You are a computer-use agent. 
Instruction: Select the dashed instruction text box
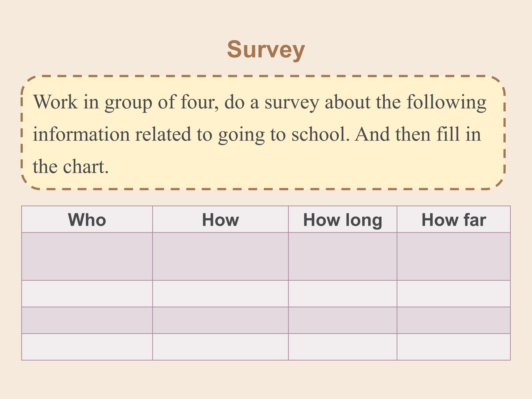tap(263, 133)
